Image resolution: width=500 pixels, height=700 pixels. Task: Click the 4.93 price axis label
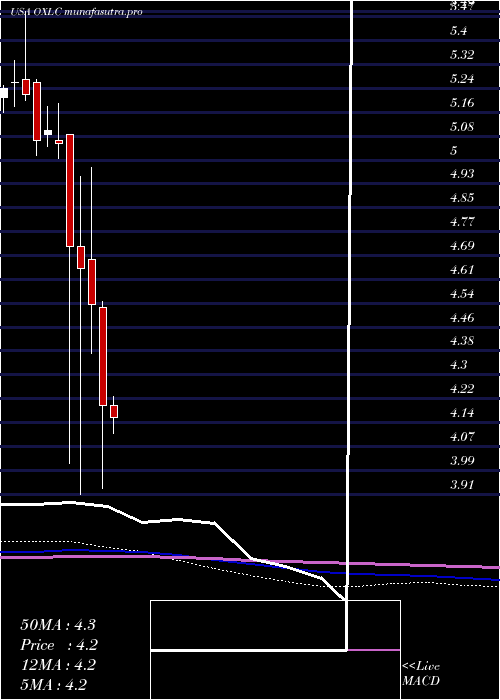pos(462,174)
